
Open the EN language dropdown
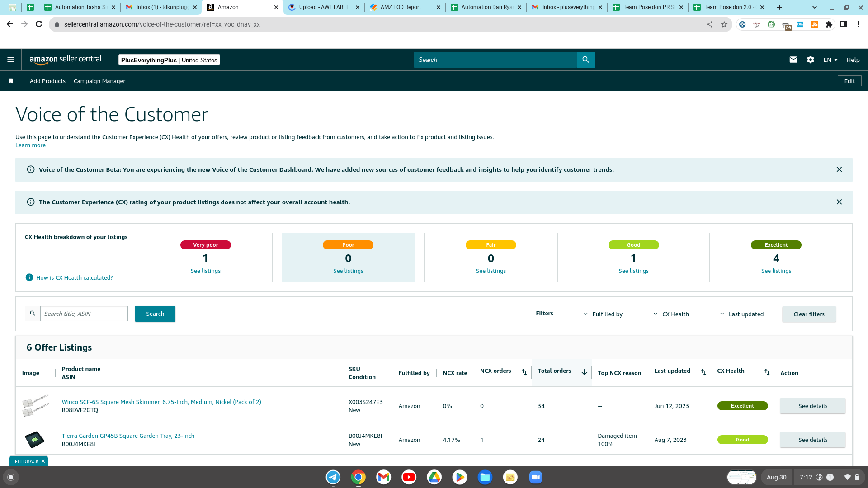830,60
